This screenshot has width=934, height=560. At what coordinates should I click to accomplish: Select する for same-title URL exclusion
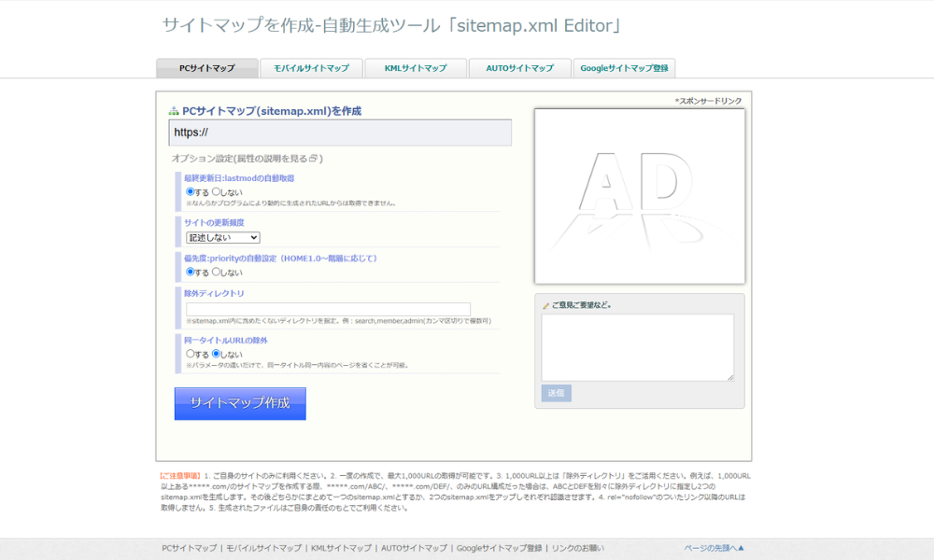tap(191, 354)
